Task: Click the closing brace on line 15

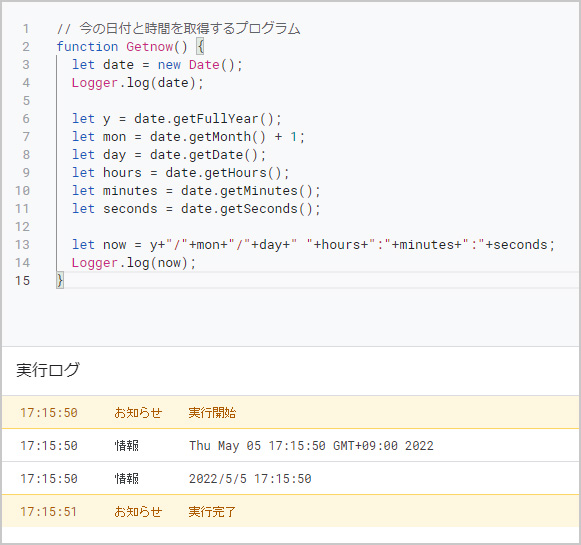Action: coord(60,280)
